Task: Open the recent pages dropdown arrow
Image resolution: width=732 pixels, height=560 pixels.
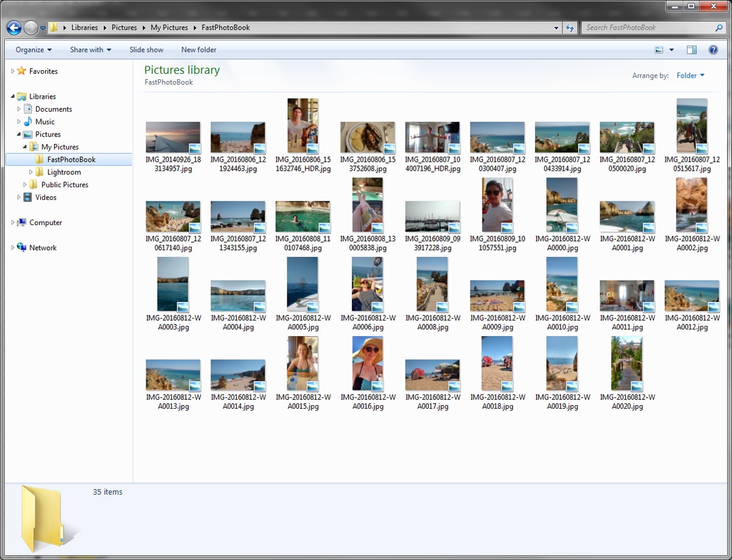Action: coord(43,28)
